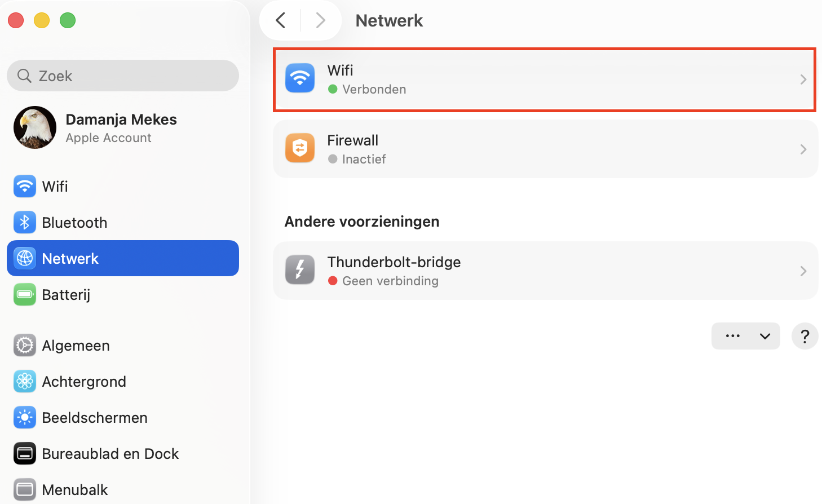Select the Achtergrond icon in the sidebar
The height and width of the screenshot is (504, 822).
point(24,381)
